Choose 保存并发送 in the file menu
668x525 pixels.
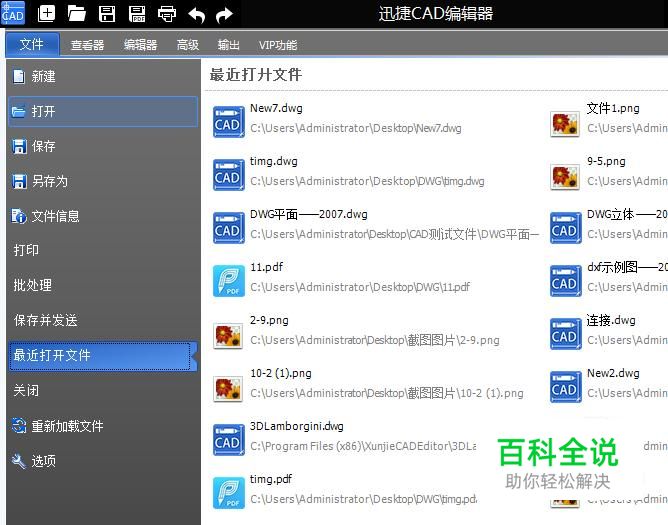tap(102, 320)
